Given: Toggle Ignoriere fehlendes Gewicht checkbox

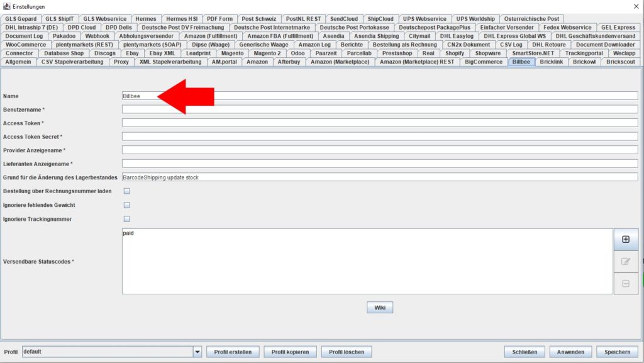Looking at the screenshot, I should (x=127, y=205).
